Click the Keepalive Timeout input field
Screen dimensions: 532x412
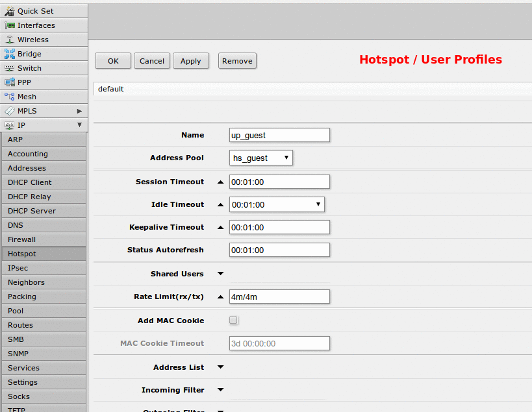pos(279,227)
